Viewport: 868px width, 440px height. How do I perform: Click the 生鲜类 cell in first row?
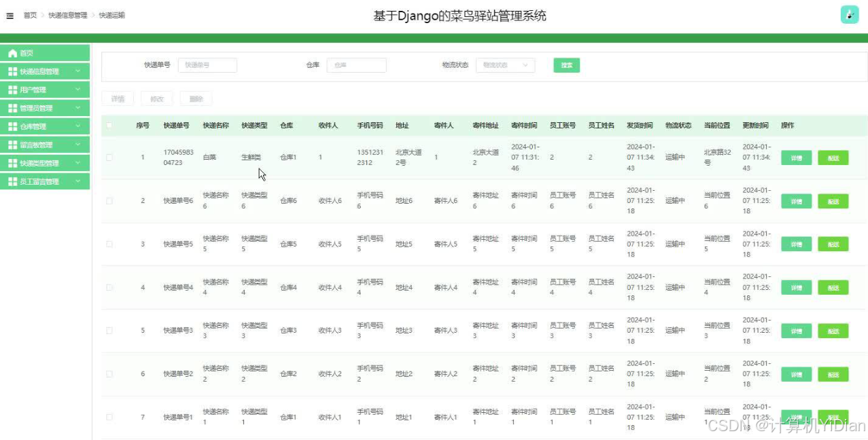click(251, 158)
